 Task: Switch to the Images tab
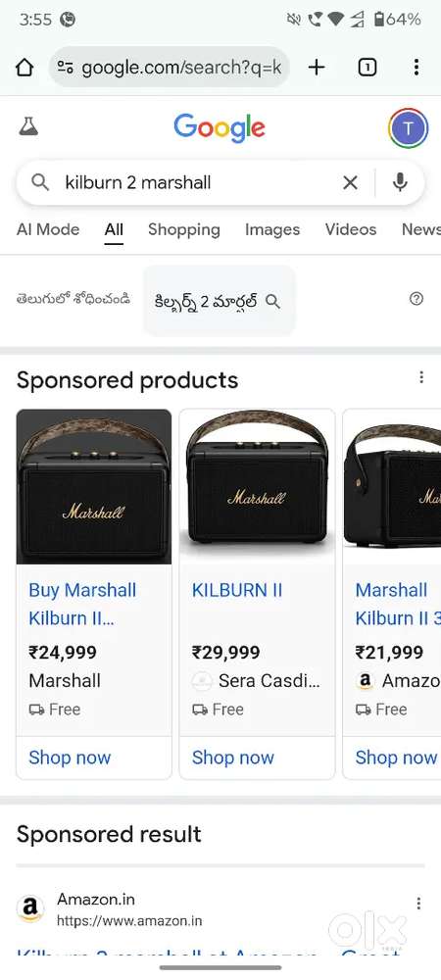pos(272,229)
